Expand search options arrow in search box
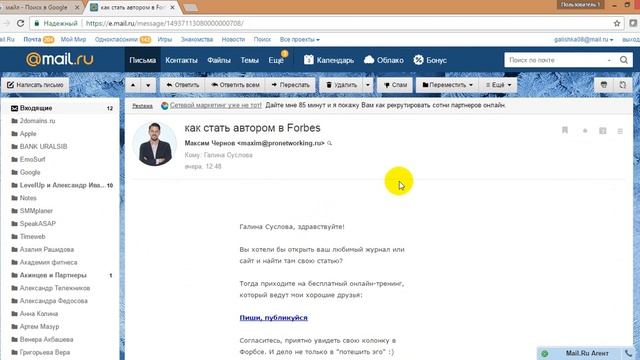The width and height of the screenshot is (640, 360). tap(609, 60)
